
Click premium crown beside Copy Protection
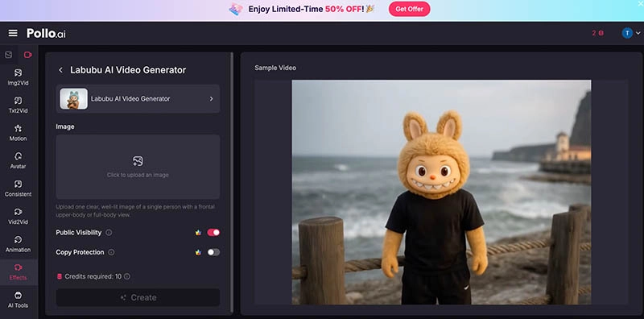pos(198,252)
